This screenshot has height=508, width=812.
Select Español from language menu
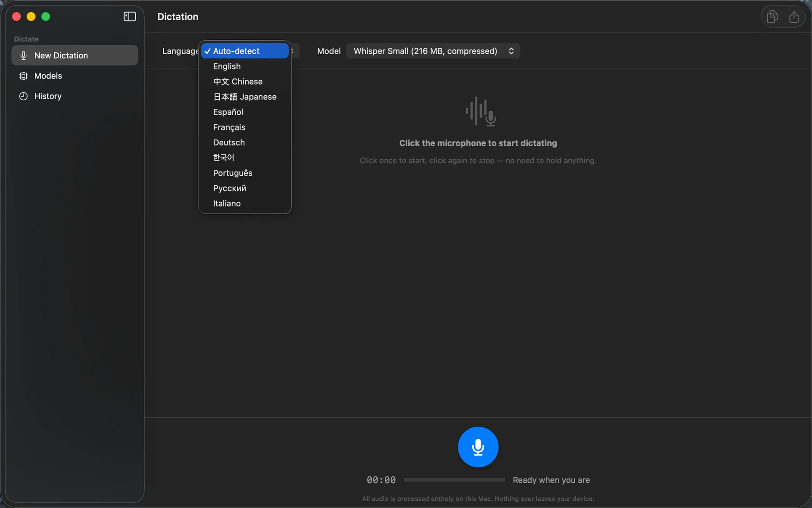click(x=245, y=112)
